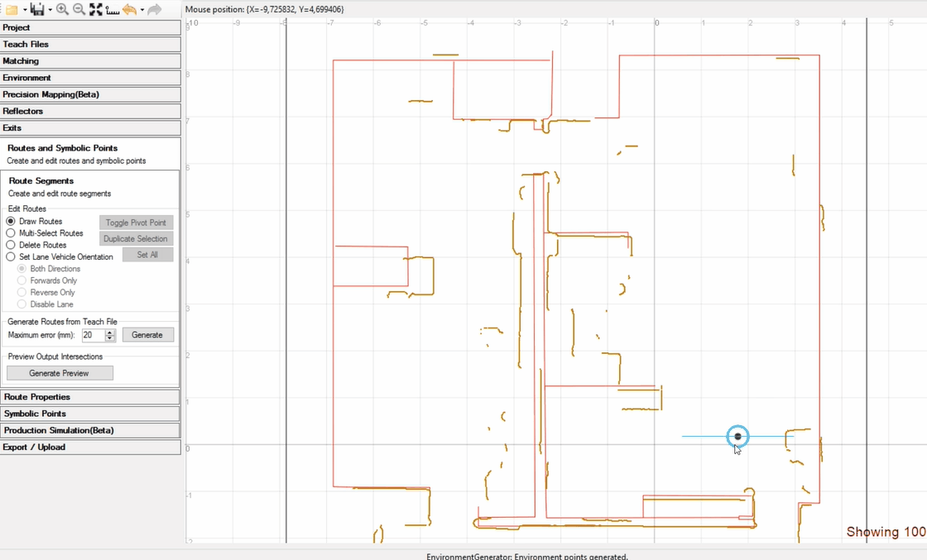Zoom in with the magnifier plus icon
Viewport: 927px width, 560px height.
coord(62,9)
